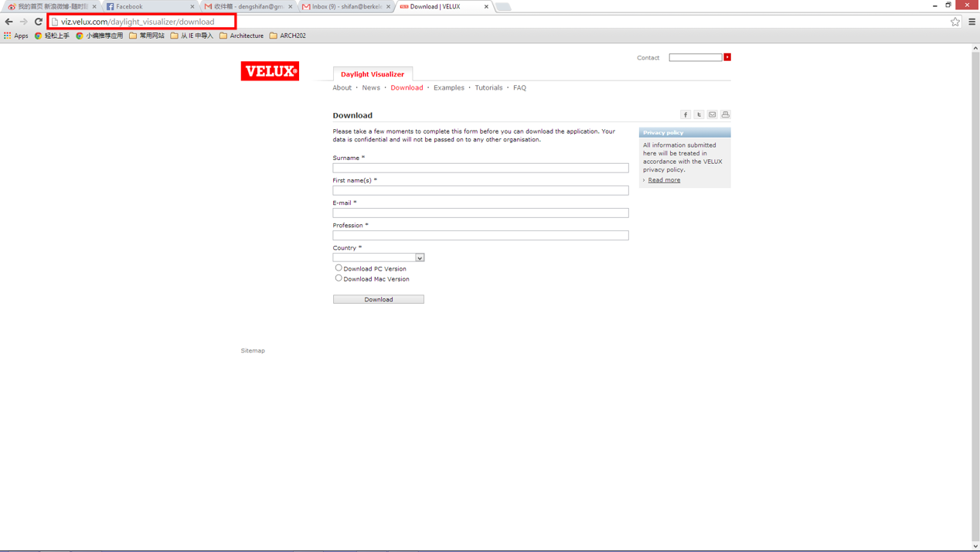Bookmark this page with star icon
The width and height of the screenshot is (980, 552).
click(x=955, y=22)
